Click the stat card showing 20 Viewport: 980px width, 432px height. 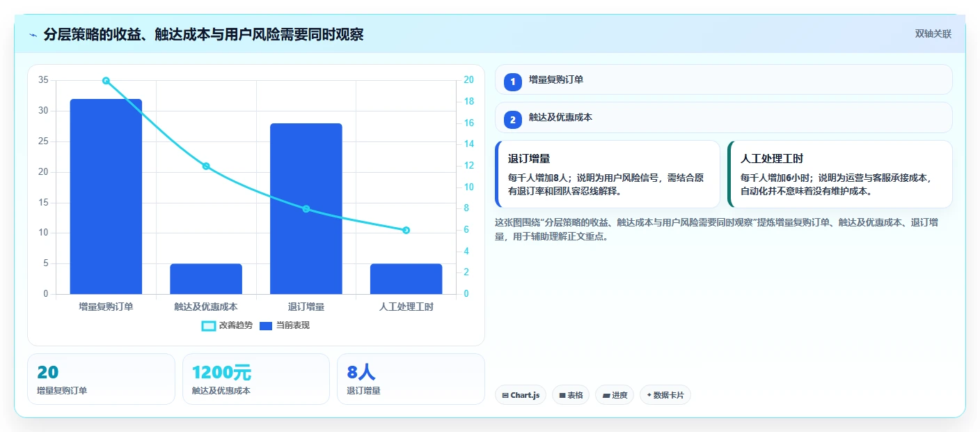click(101, 379)
